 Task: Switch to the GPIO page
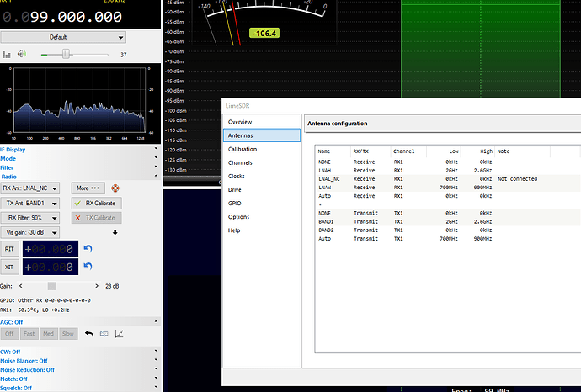(236, 204)
